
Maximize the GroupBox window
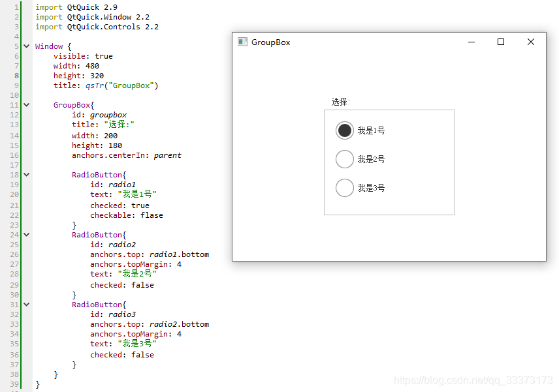501,42
